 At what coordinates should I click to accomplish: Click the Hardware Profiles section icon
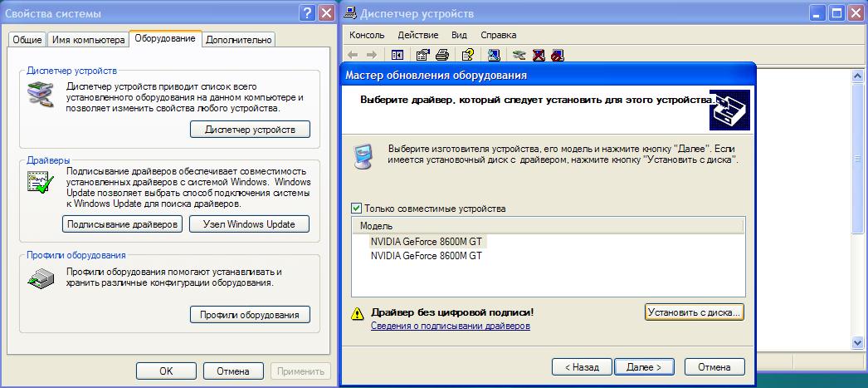pyautogui.click(x=41, y=277)
